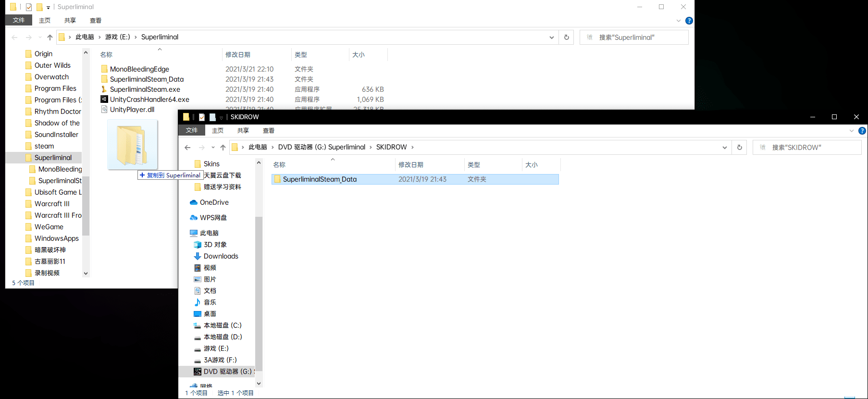868x399 pixels.
Task: Switch to 共享 tab in the SKIDROW window
Action: (243, 130)
